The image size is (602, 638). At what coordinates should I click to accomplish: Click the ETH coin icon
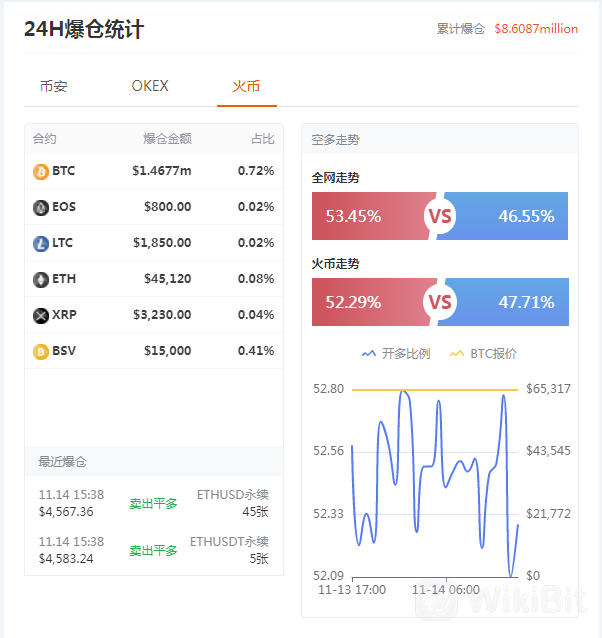(x=41, y=280)
